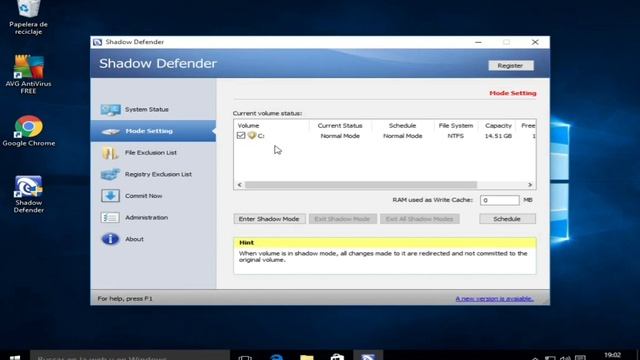Open File Exclusion List folder icon
This screenshot has width=640, height=360.
pyautogui.click(x=110, y=153)
